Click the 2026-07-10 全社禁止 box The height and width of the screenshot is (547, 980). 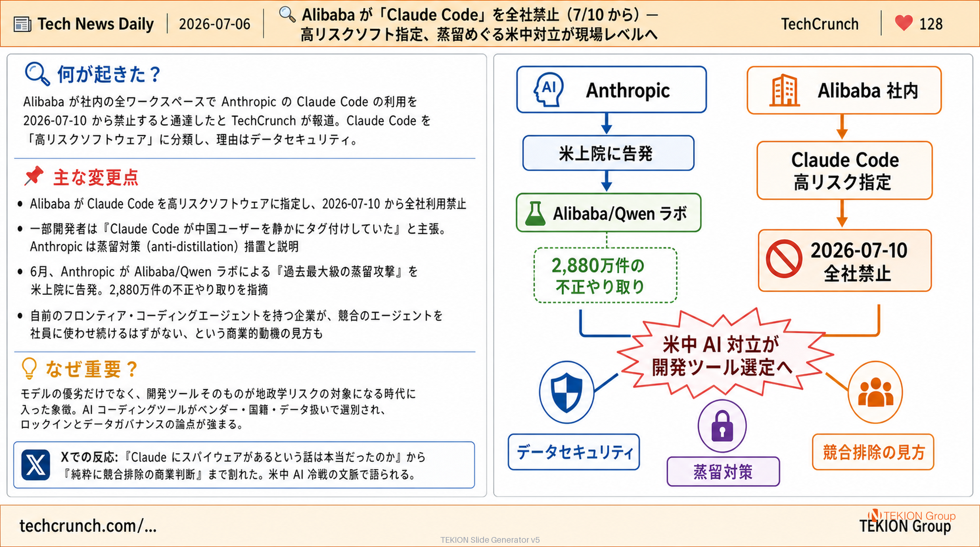click(845, 261)
